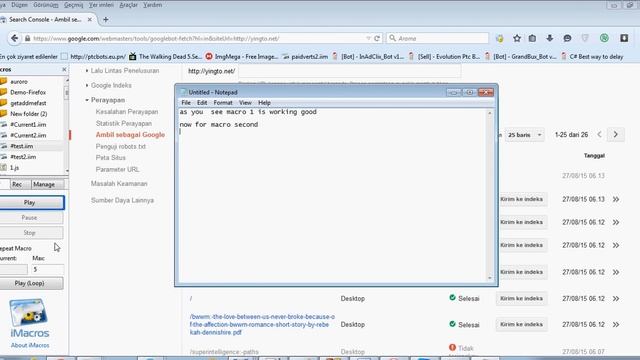Select the #test.iim macro
Screen dimensions: 640x360
coord(22,146)
